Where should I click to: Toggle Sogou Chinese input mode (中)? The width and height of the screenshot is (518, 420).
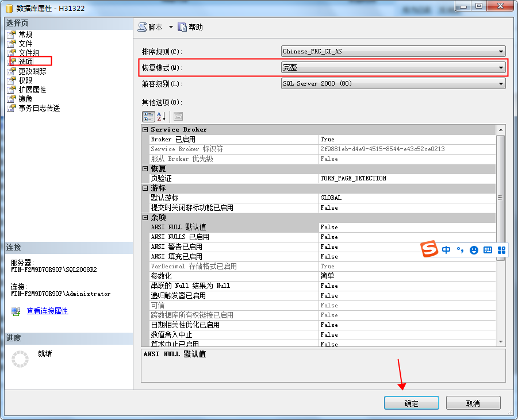(x=446, y=250)
